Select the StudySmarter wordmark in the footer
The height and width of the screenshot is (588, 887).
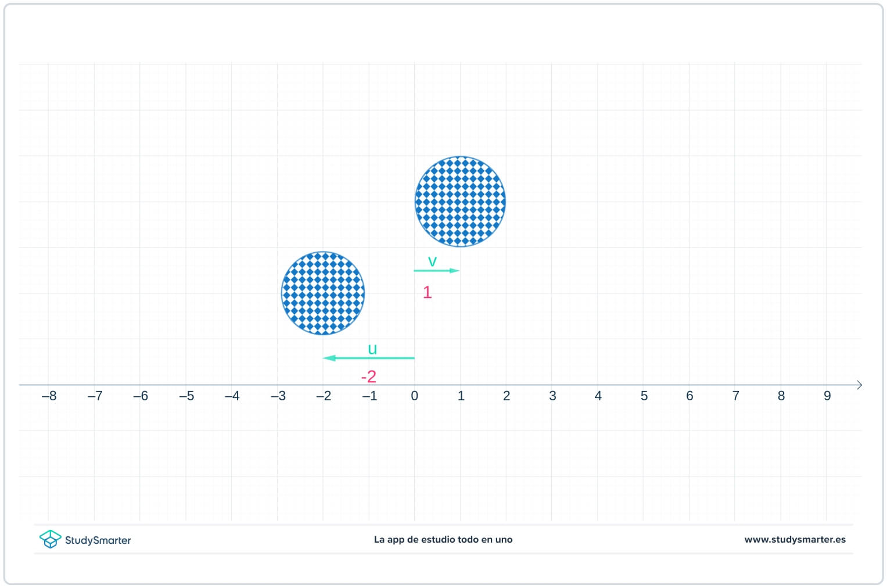[97, 540]
